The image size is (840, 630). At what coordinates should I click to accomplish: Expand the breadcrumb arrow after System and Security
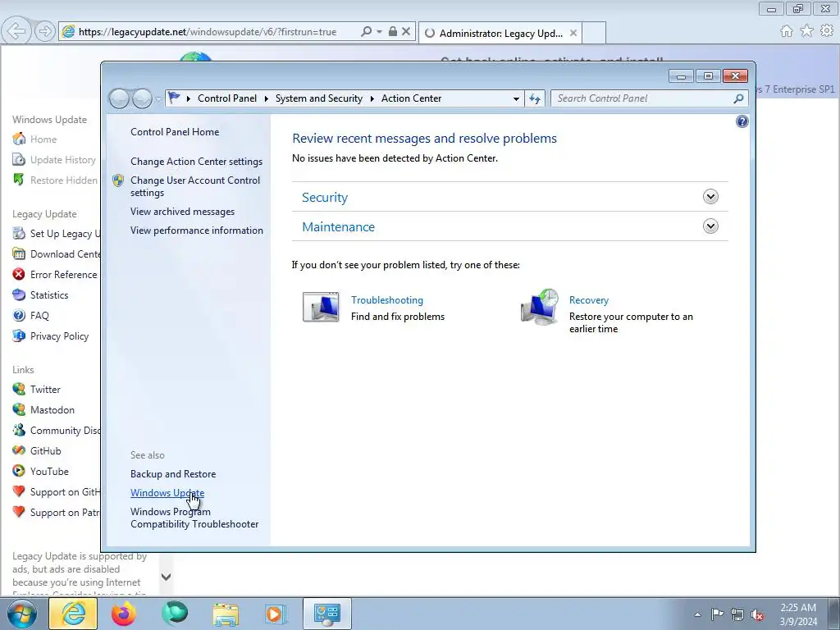tap(372, 98)
